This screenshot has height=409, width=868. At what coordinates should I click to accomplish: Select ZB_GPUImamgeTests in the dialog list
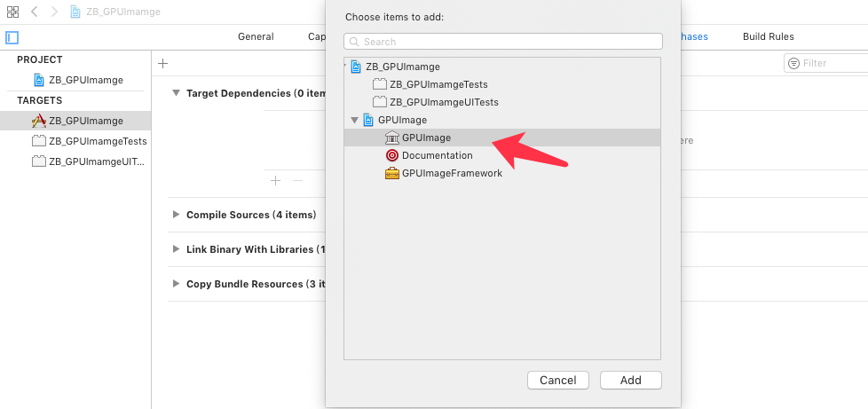(x=502, y=84)
